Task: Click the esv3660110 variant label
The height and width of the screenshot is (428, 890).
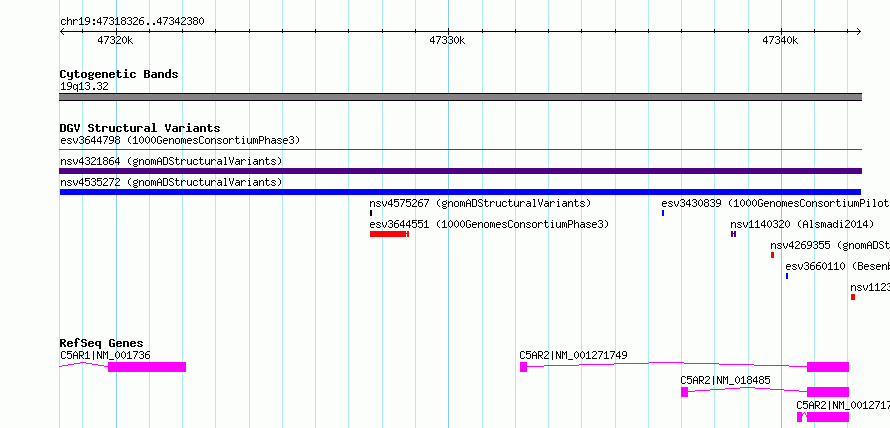Action: (837, 266)
